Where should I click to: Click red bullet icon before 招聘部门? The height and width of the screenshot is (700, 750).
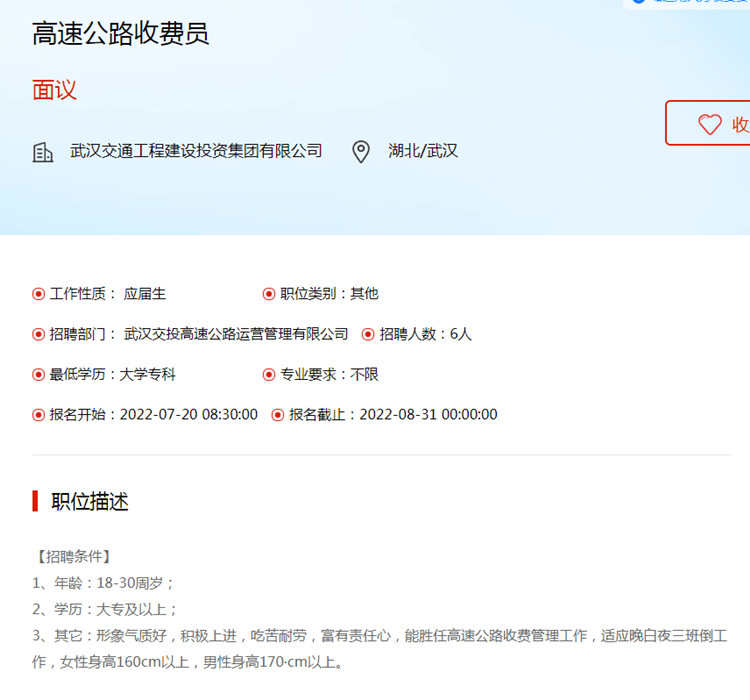coord(39,334)
